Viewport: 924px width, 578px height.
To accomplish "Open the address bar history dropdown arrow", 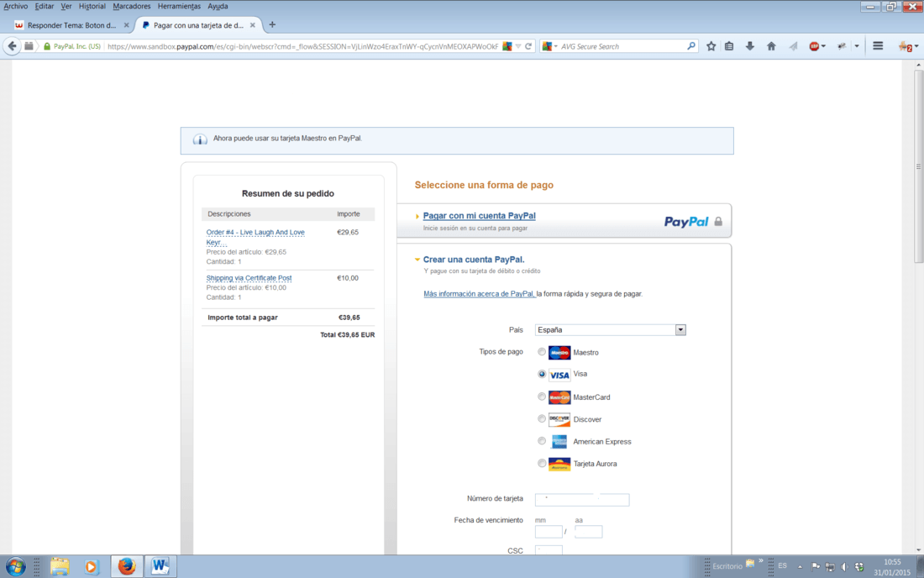I will click(x=518, y=46).
